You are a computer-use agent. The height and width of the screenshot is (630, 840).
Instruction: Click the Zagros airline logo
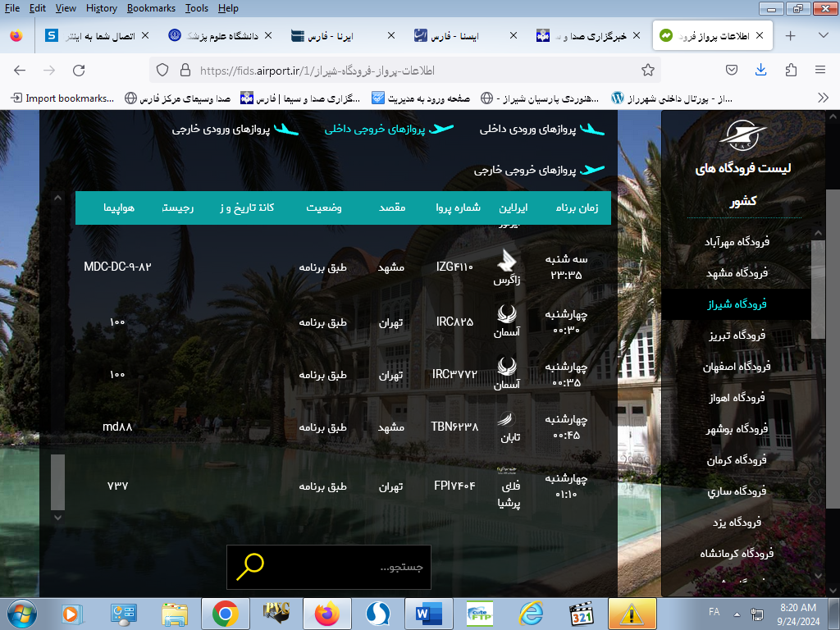pos(507,261)
